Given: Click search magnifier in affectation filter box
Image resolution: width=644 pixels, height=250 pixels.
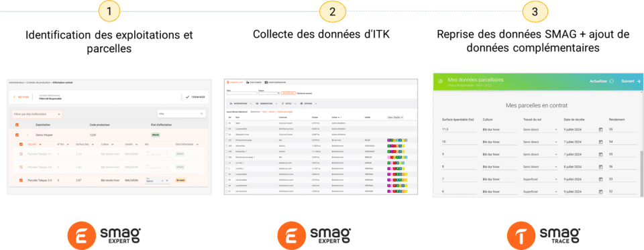Looking at the screenshot, I should click(202, 114).
